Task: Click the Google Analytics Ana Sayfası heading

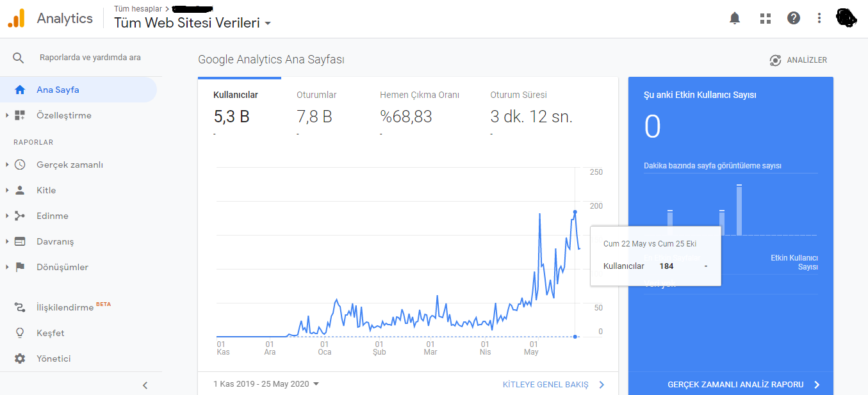Action: click(272, 60)
